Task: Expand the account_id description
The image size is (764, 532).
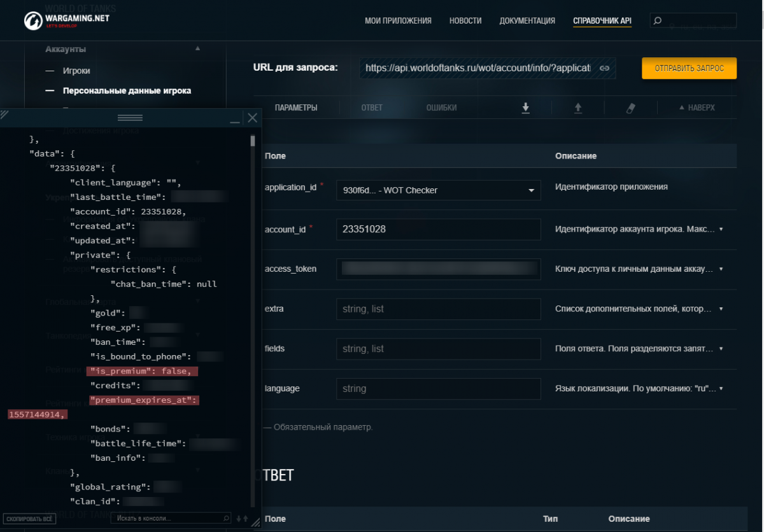Action: pos(721,229)
